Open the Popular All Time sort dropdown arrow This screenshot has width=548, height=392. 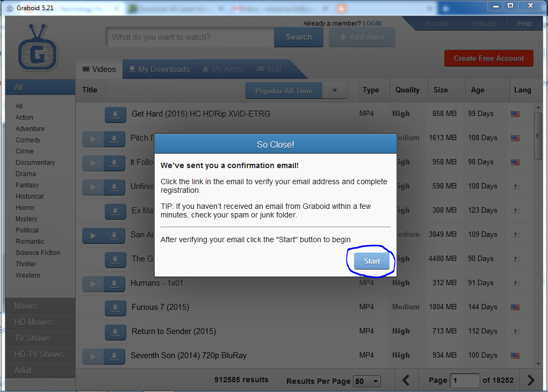(x=335, y=91)
